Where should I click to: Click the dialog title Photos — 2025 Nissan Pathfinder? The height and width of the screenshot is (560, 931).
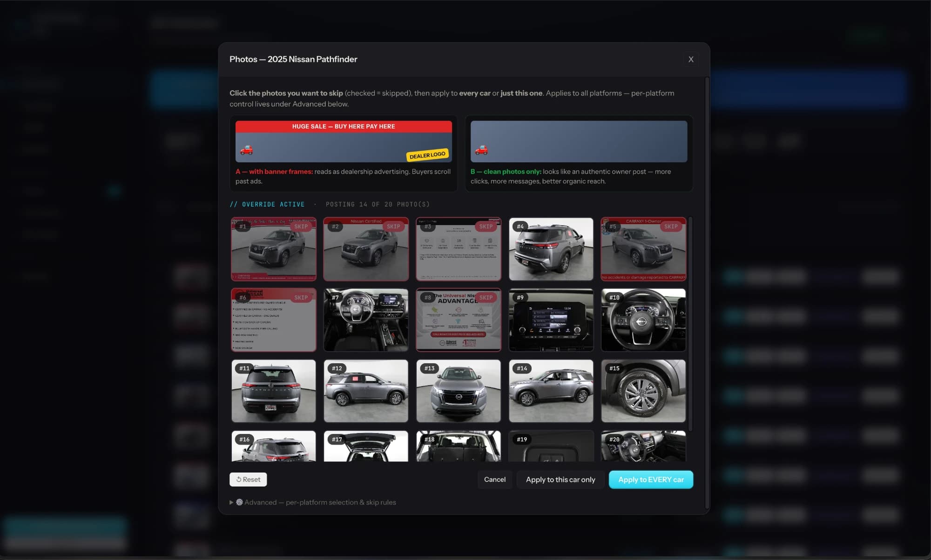[x=293, y=59]
